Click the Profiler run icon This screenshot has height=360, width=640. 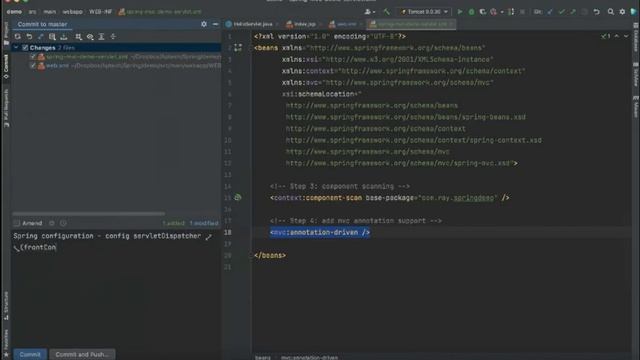coord(493,12)
